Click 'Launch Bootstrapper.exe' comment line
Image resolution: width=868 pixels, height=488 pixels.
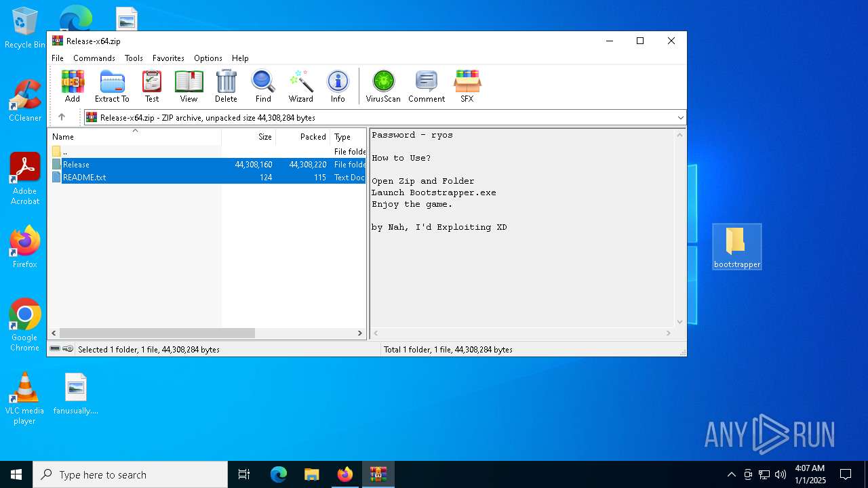pyautogui.click(x=434, y=192)
